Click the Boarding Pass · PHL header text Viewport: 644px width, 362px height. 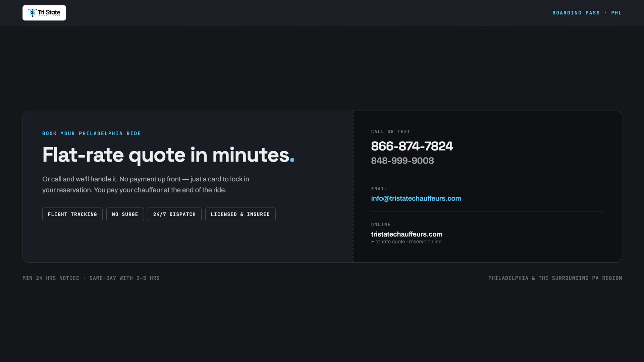(x=587, y=13)
